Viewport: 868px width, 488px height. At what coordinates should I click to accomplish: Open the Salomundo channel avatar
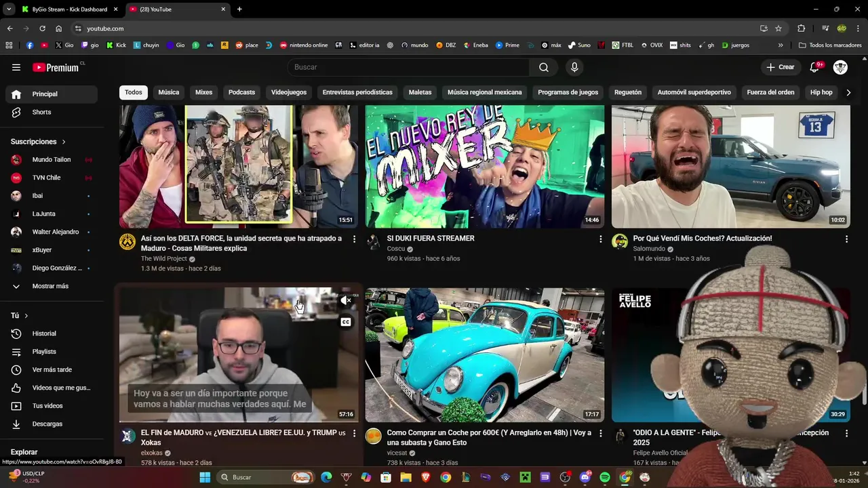coord(620,242)
